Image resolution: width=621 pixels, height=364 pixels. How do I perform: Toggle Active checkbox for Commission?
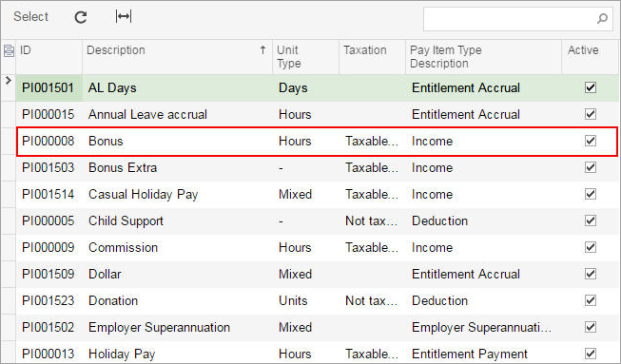(591, 247)
